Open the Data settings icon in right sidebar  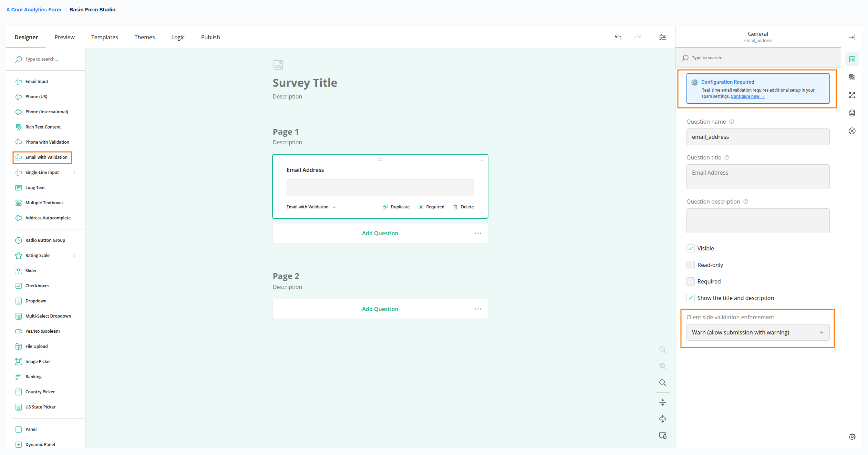point(852,113)
